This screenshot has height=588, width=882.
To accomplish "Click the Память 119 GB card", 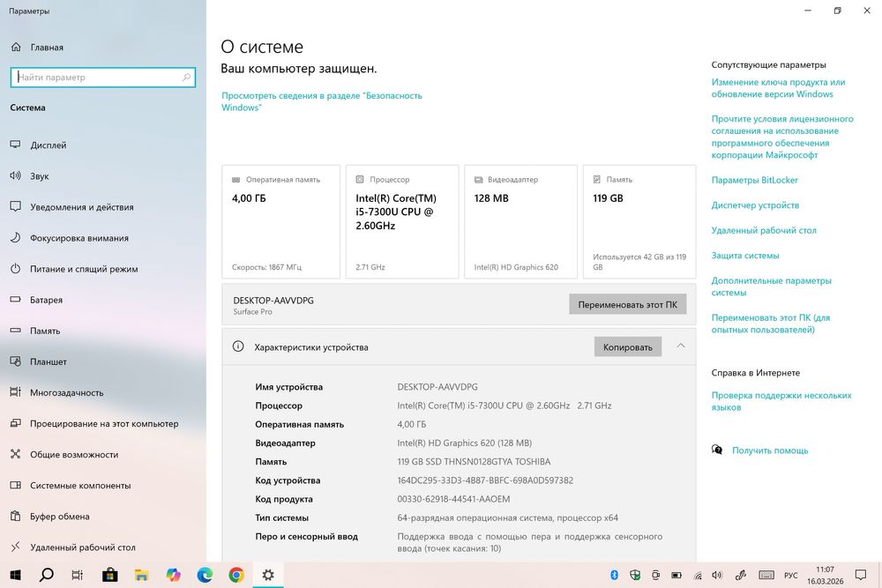I will click(x=639, y=222).
